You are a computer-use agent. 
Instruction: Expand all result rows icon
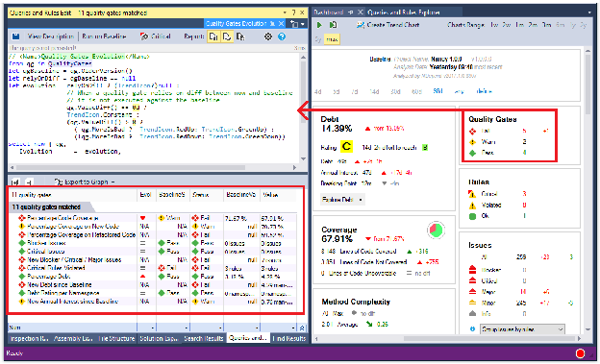[x=15, y=182]
